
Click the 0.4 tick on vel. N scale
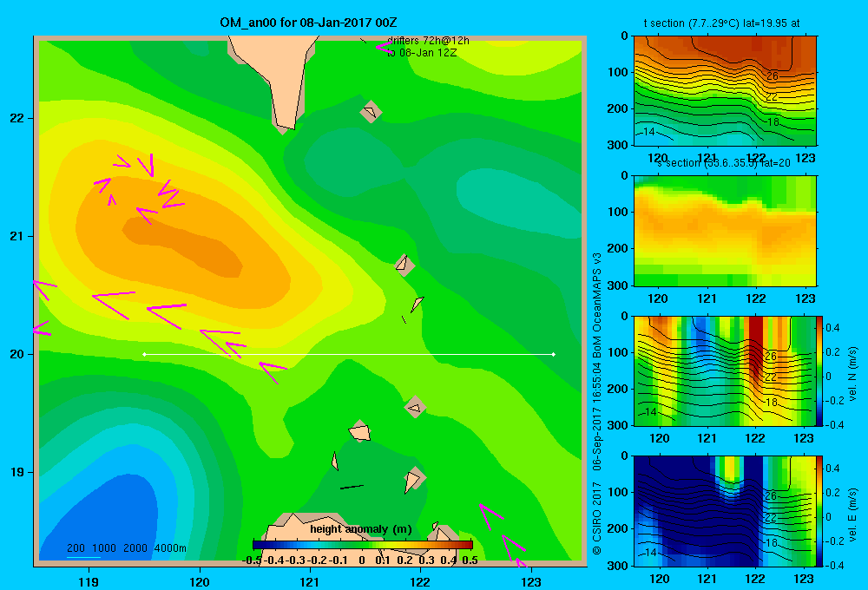(832, 328)
